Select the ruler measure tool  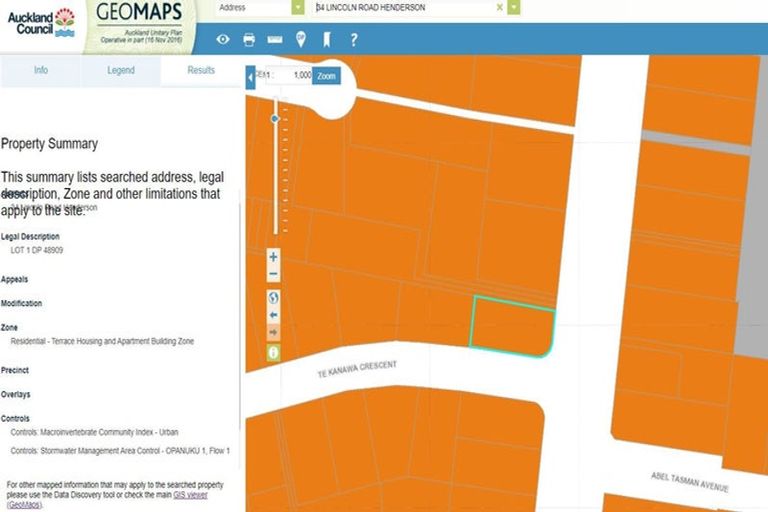click(x=275, y=40)
